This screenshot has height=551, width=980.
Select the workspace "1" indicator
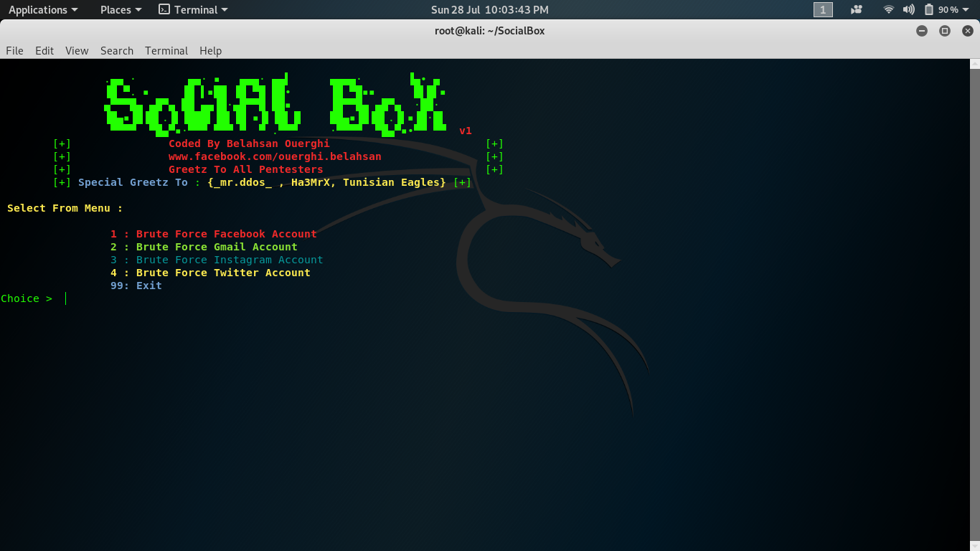[823, 9]
